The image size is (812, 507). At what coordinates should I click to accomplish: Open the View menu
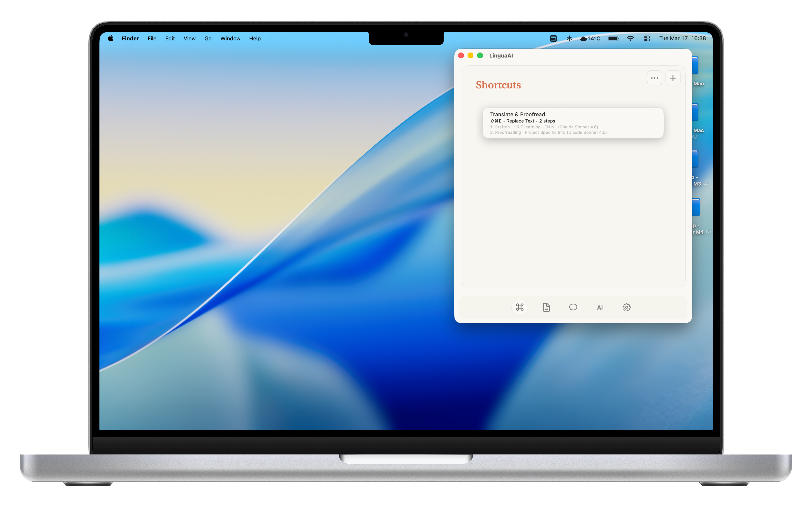click(189, 39)
